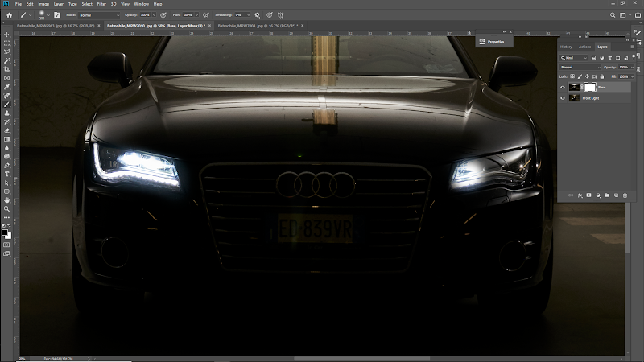Switch to the Actions tab
The image size is (644, 362).
point(584,47)
